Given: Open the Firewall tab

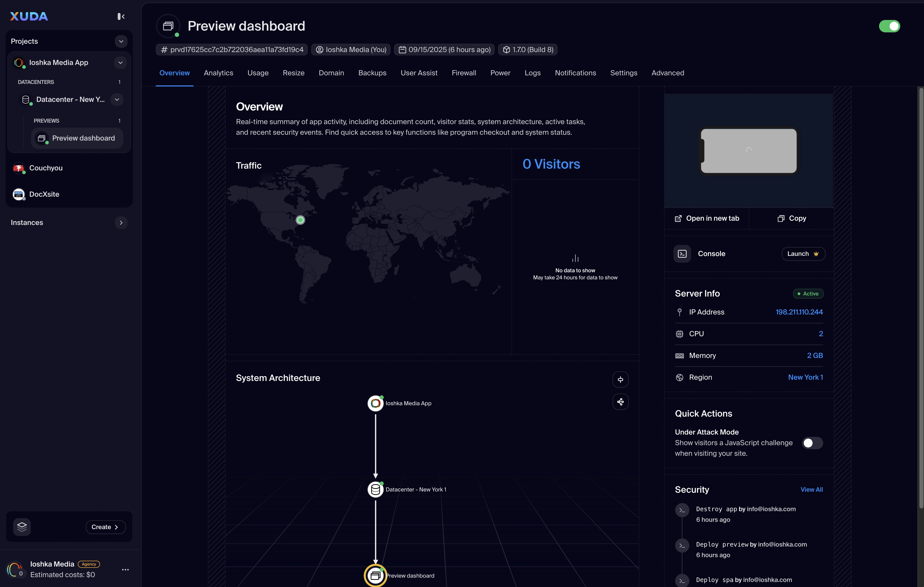Looking at the screenshot, I should click(464, 73).
